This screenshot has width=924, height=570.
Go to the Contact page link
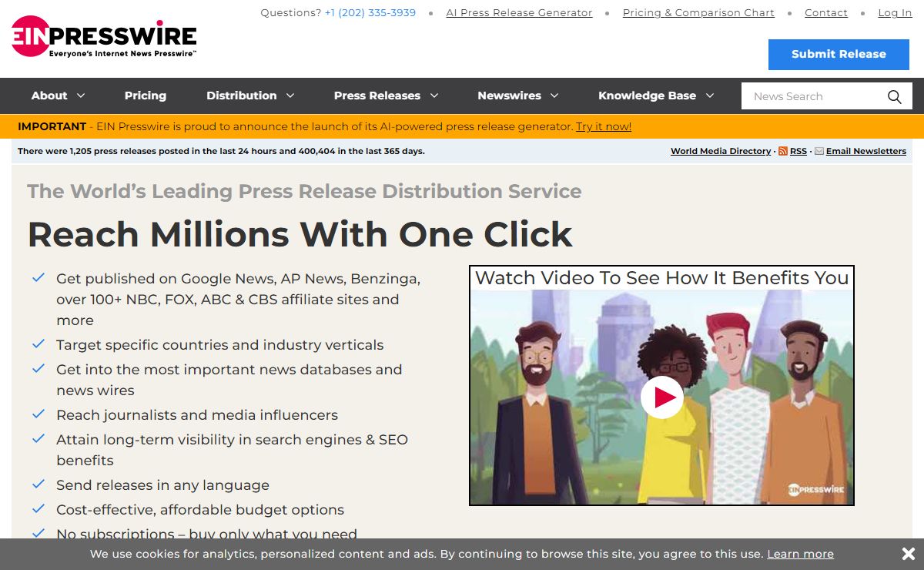[x=826, y=13]
